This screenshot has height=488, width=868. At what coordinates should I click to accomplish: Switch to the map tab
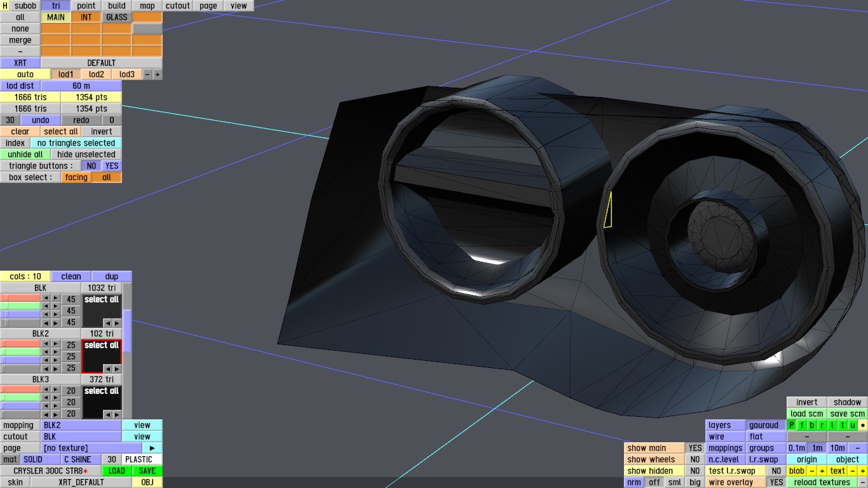[x=147, y=6]
